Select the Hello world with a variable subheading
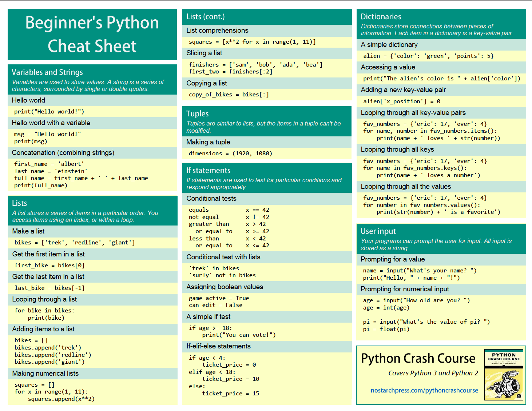Viewport: 532px width, 411px height. (x=51, y=123)
